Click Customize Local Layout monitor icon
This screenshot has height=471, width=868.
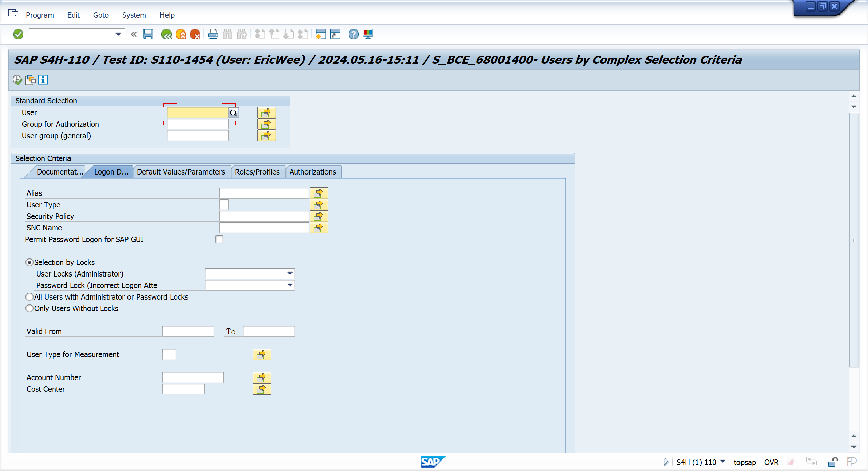[x=368, y=34]
